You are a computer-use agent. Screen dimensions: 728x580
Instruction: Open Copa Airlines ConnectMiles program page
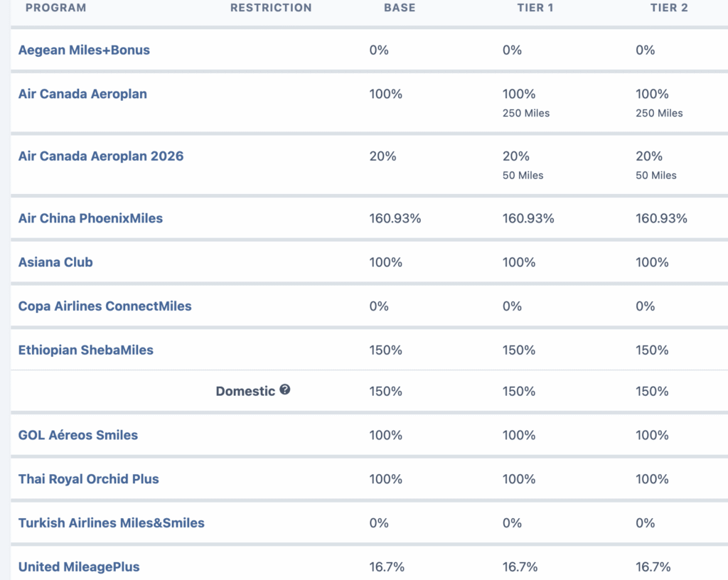coord(105,306)
